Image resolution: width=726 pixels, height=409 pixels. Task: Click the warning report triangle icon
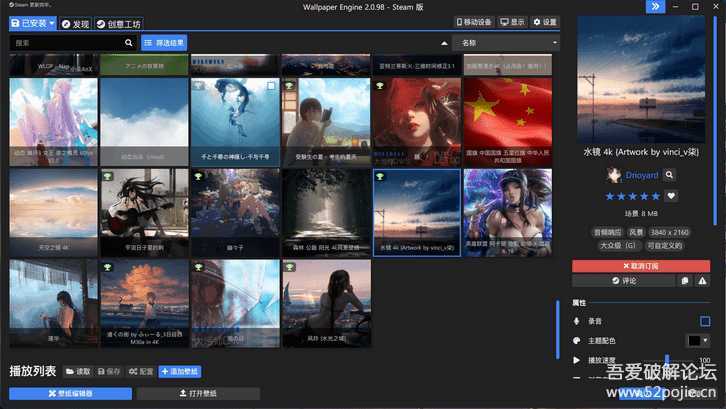point(704,281)
